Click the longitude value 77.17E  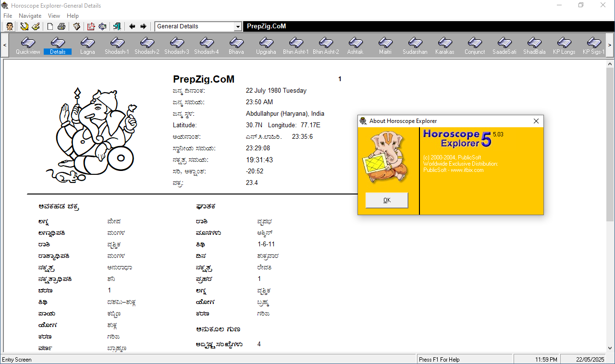(x=310, y=125)
